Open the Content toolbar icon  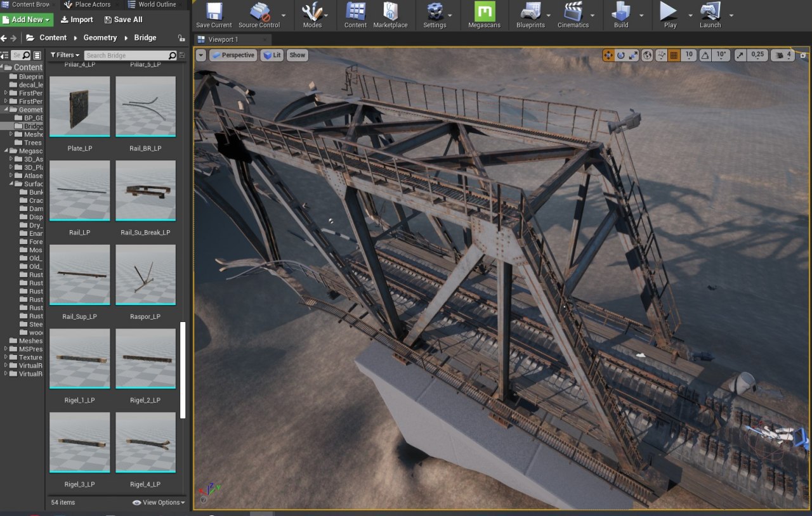[x=355, y=11]
